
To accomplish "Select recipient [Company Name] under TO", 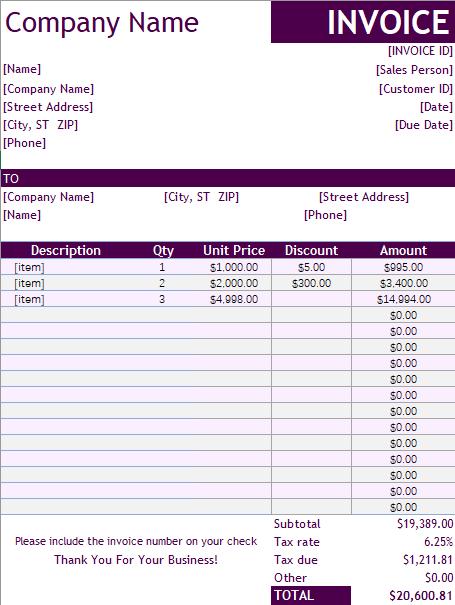I will point(49,197).
